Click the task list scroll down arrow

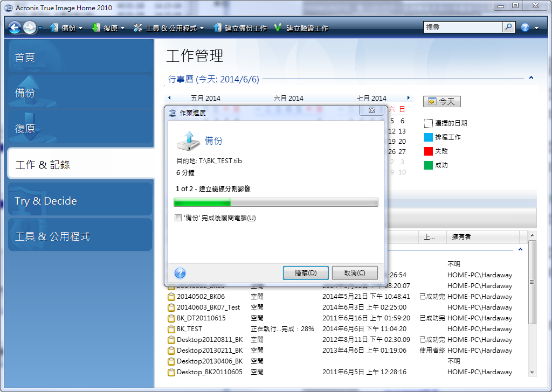point(532,372)
